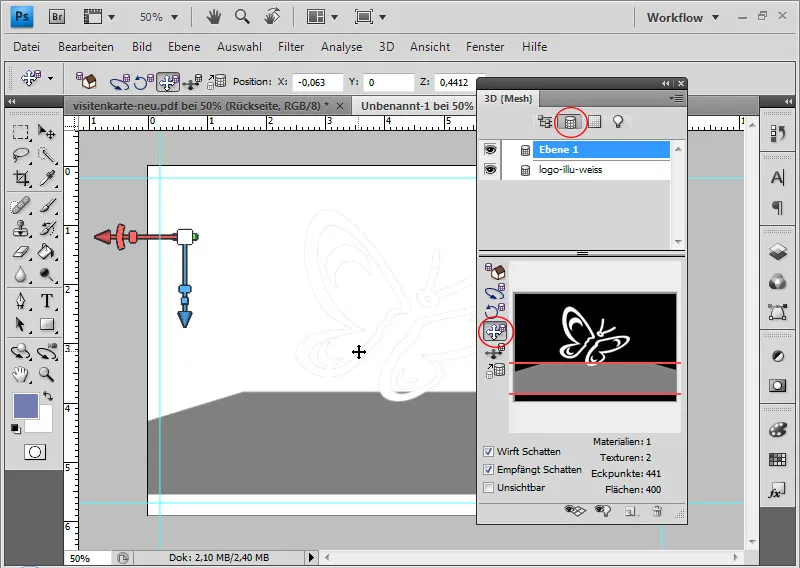Enable the Unsichtbar checkbox
The width and height of the screenshot is (800, 568).
point(488,487)
